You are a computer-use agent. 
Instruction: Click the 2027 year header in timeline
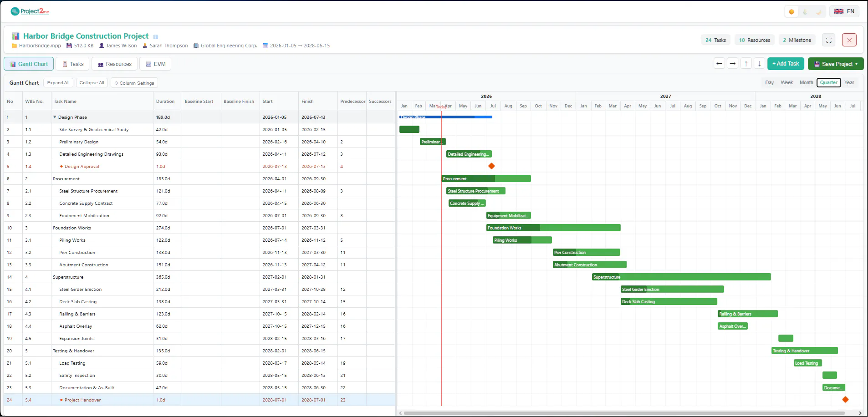pos(666,96)
